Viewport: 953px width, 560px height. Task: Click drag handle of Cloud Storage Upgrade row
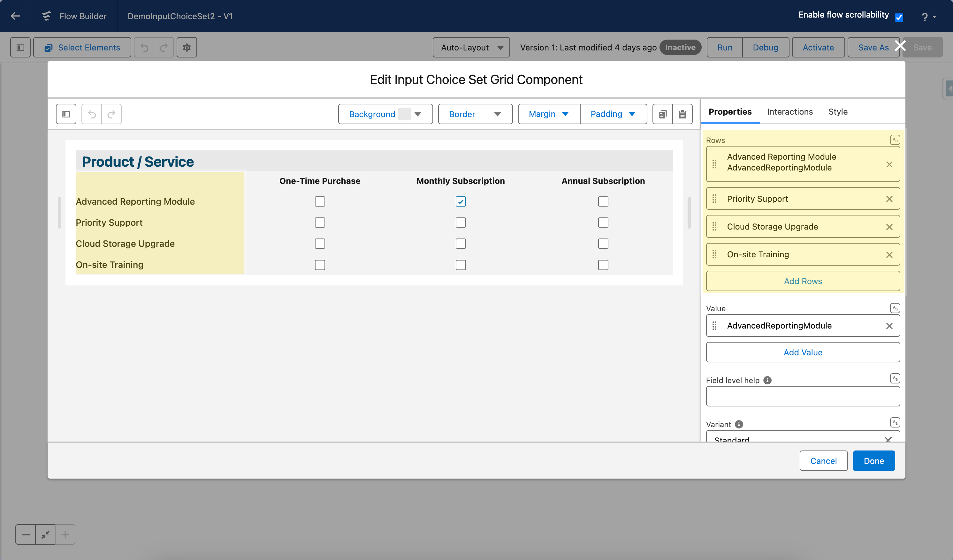pyautogui.click(x=714, y=226)
